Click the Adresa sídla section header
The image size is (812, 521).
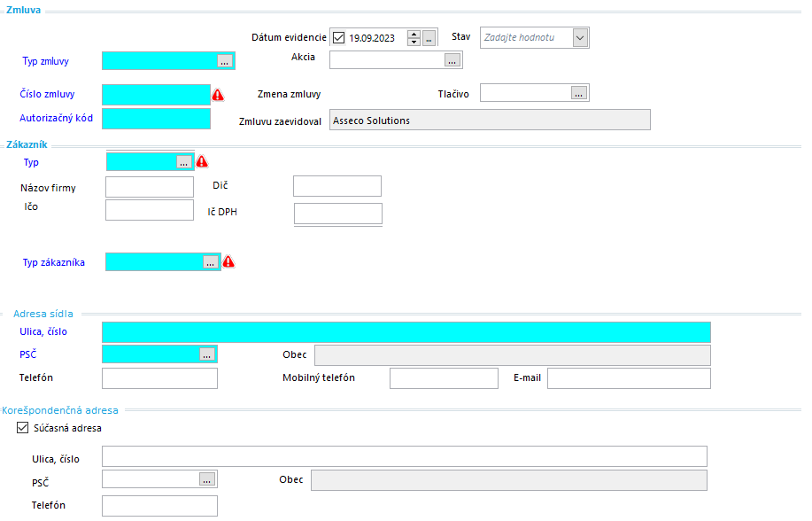tap(43, 314)
